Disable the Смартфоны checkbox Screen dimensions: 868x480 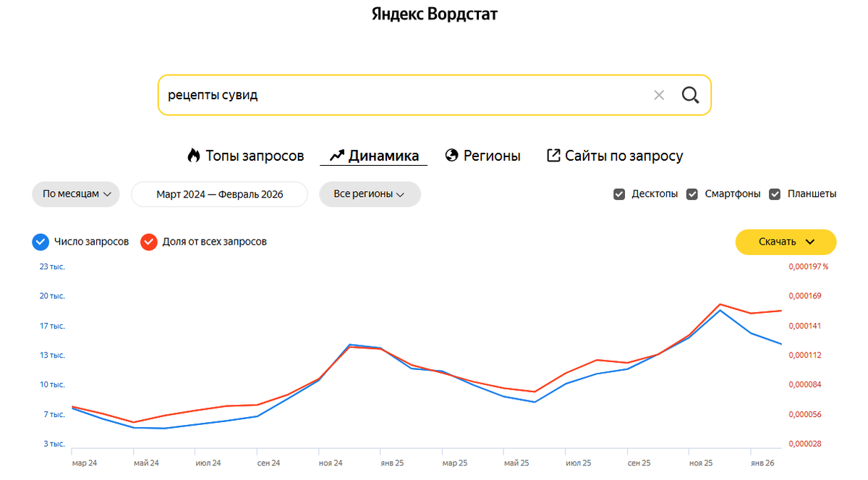(x=692, y=193)
